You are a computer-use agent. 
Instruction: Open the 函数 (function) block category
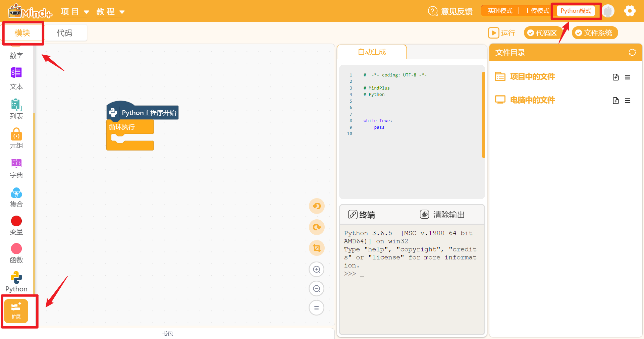(16, 253)
